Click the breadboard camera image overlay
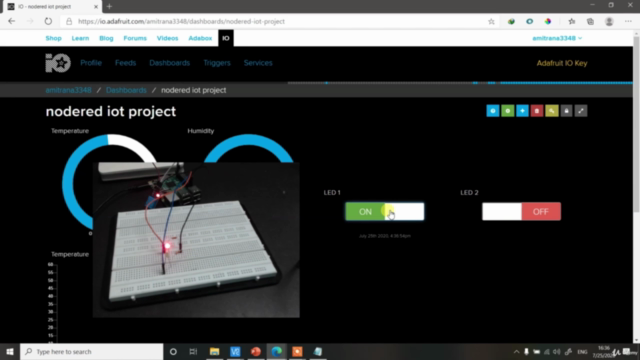Viewport: 640px width, 360px height. pyautogui.click(x=196, y=240)
